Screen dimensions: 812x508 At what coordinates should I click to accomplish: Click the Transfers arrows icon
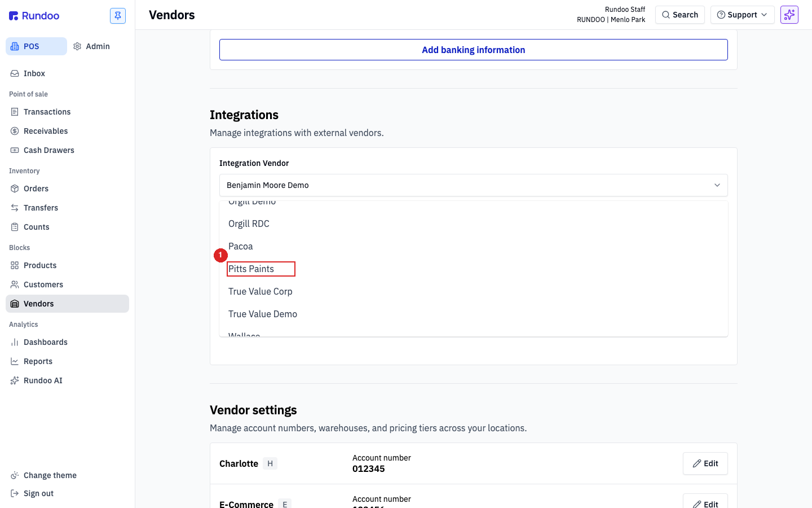click(15, 208)
